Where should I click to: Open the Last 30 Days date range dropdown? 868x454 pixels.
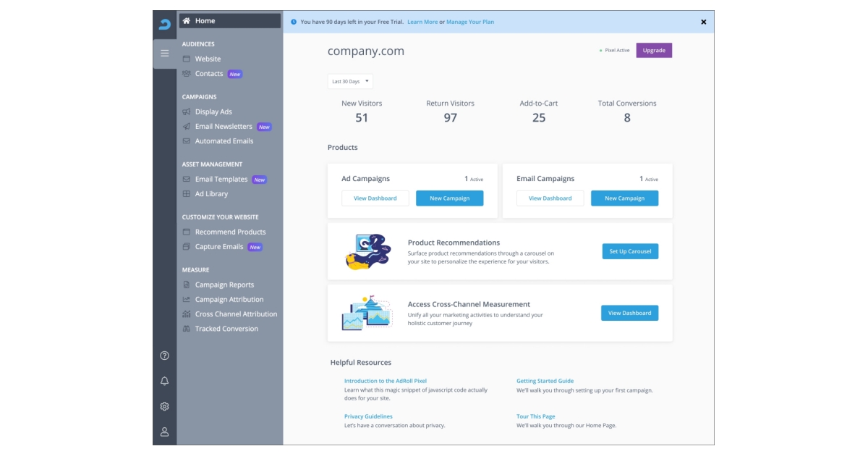[349, 81]
